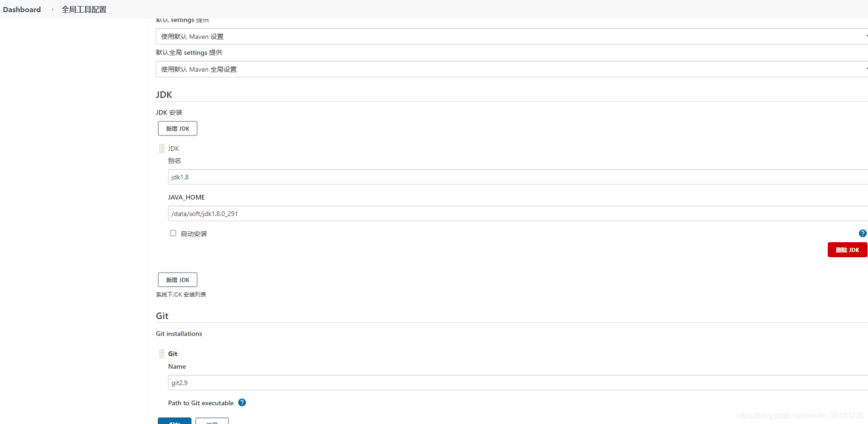Image resolution: width=868 pixels, height=424 pixels.
Task: Open the 使用默认 Maven 设置 dropdown
Action: tap(512, 37)
